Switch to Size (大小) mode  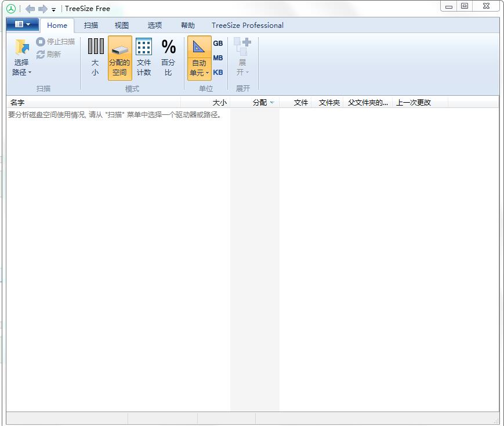(96, 57)
